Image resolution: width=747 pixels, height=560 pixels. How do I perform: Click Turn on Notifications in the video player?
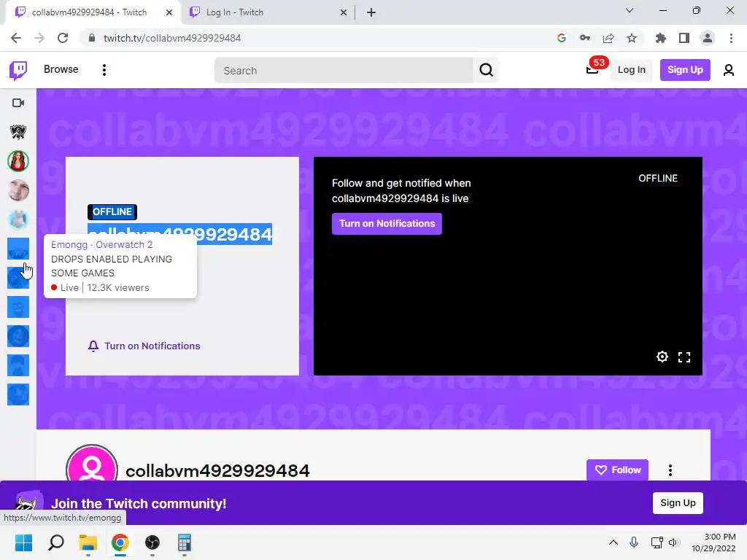click(x=387, y=224)
